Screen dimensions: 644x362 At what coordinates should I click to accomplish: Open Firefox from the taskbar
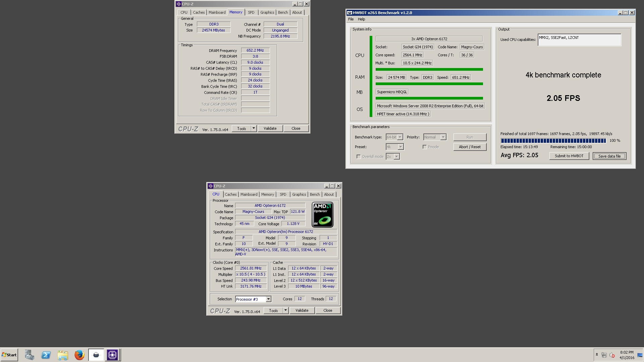pos(79,355)
